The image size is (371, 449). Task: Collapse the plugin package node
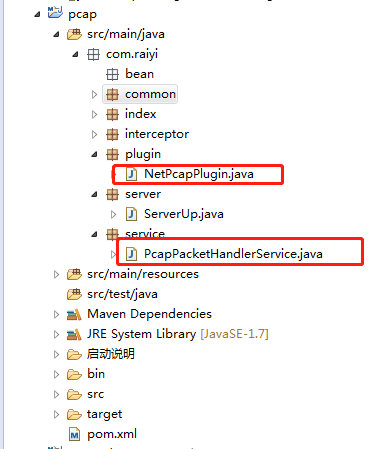[95, 154]
